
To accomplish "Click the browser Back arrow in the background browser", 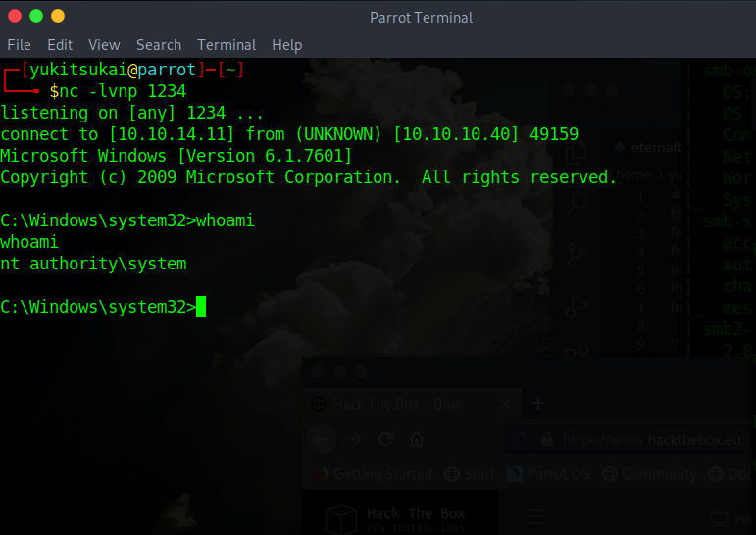I will click(x=322, y=439).
